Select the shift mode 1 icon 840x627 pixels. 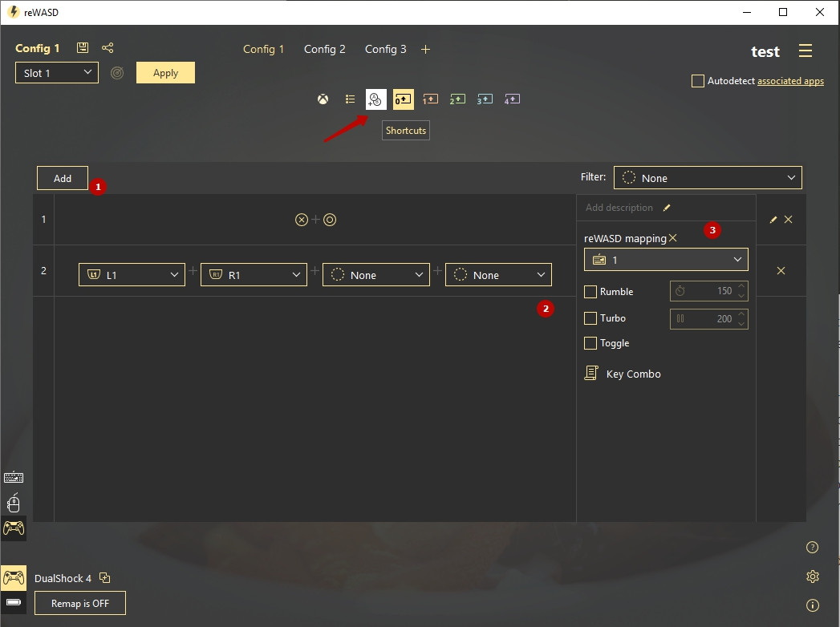pos(430,99)
